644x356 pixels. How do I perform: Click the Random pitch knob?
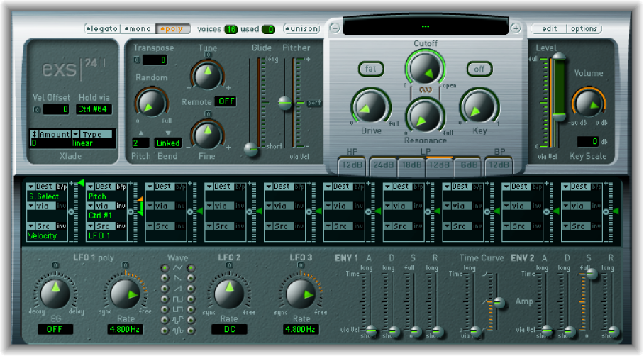151,103
